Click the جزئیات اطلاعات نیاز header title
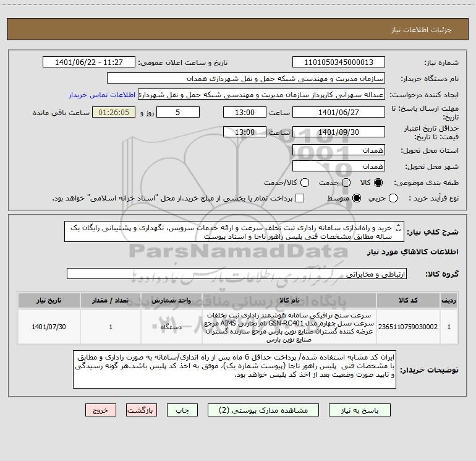 click(x=421, y=30)
